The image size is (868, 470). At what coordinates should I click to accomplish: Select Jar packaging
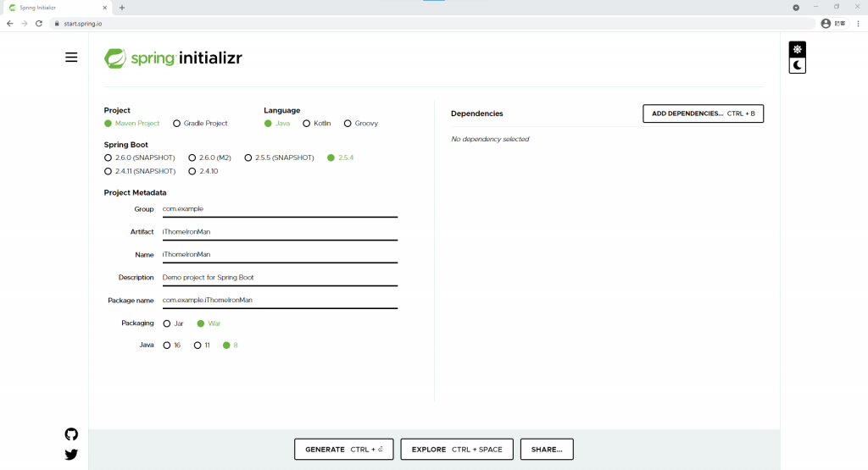pyautogui.click(x=173, y=323)
